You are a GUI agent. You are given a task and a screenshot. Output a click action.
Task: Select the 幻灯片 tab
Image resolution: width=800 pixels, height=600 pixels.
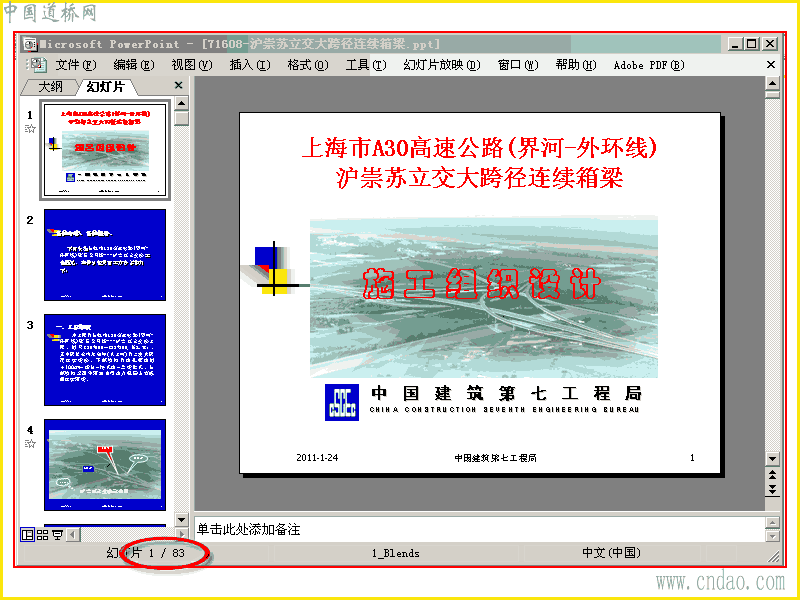106,87
